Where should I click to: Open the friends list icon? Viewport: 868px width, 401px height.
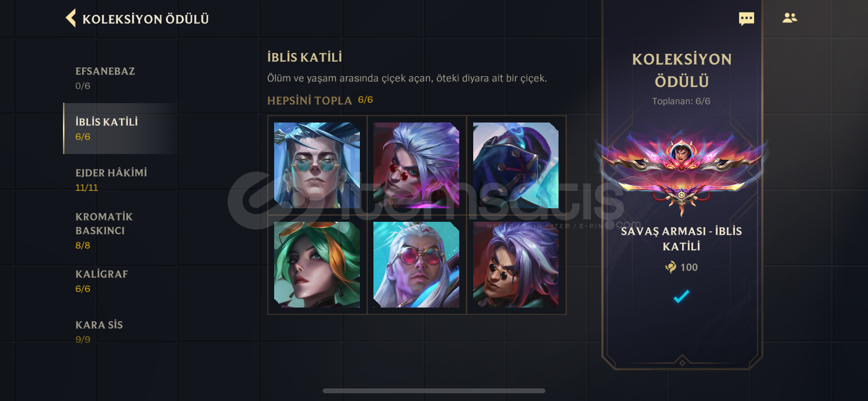pos(790,18)
